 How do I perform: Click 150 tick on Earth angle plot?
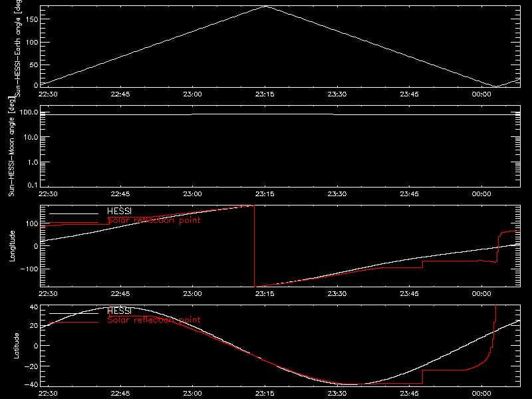pyautogui.click(x=32, y=19)
